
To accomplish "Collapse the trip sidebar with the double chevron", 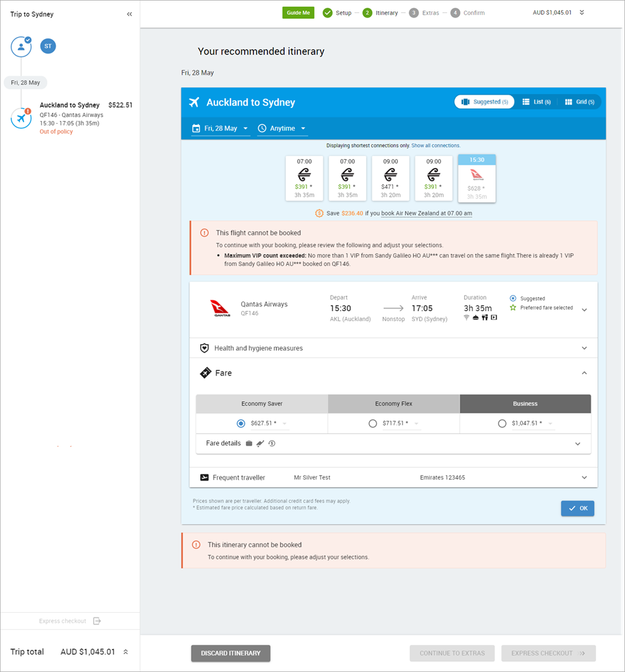I will [130, 14].
